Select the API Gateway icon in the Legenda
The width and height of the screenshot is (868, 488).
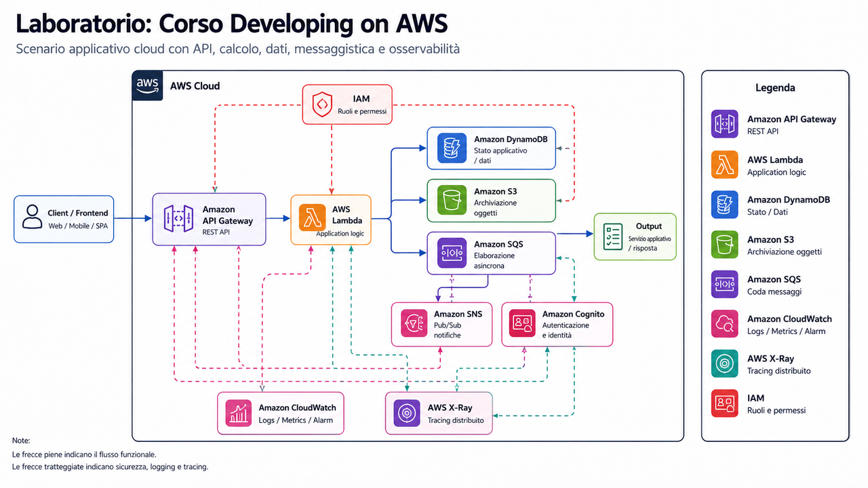pos(725,124)
